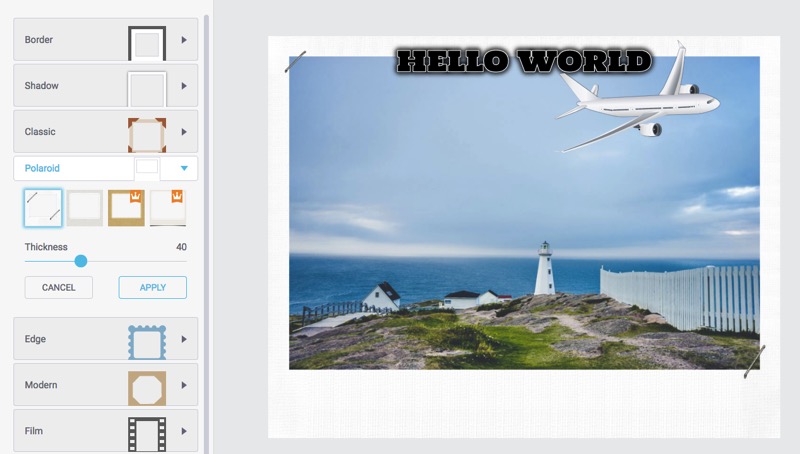Expand the Border frame category arrow
Viewport: 800px width, 454px height.
click(x=184, y=40)
